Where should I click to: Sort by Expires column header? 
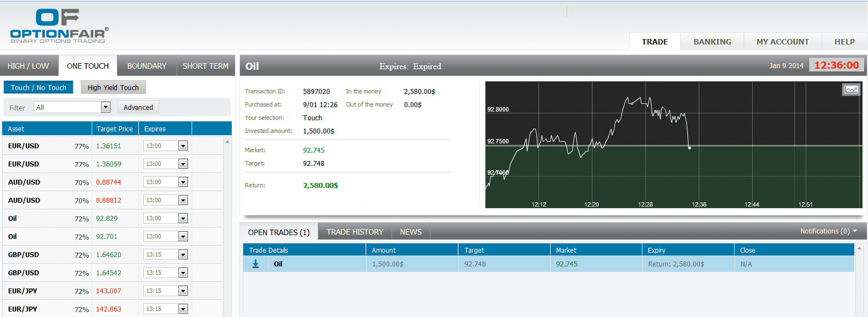tap(166, 129)
